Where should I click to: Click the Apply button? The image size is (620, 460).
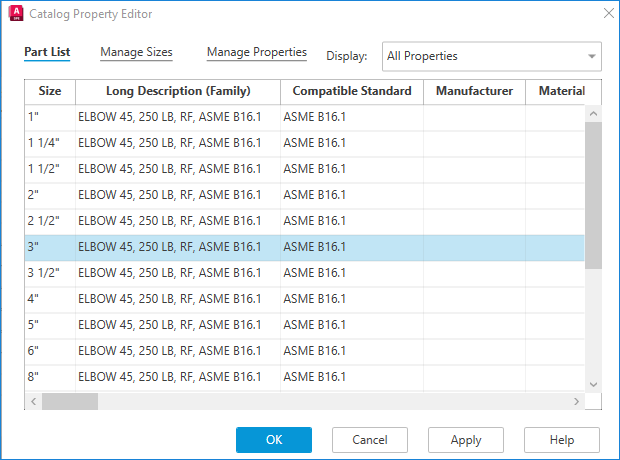(465, 440)
